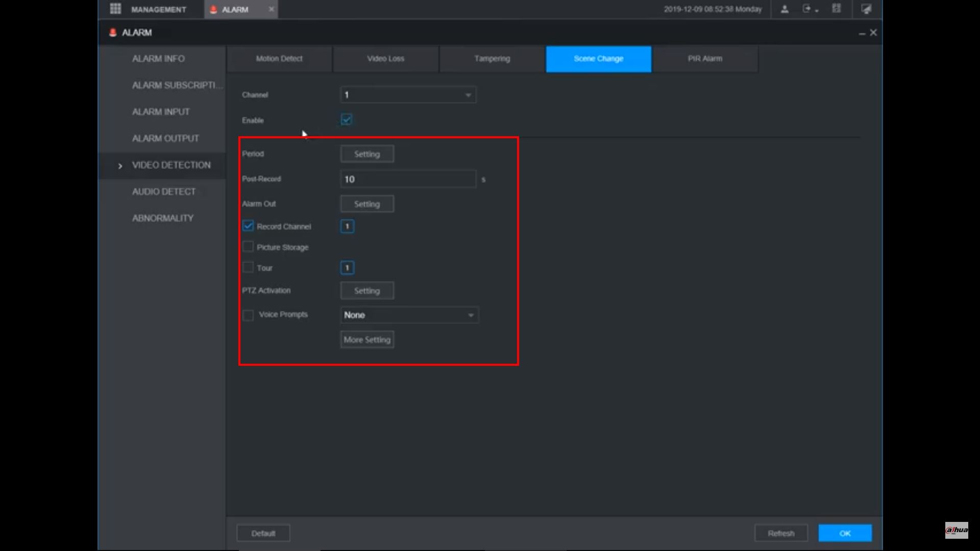The width and height of the screenshot is (980, 551).
Task: Switch to the PIR Alarm tab
Action: pos(705,59)
